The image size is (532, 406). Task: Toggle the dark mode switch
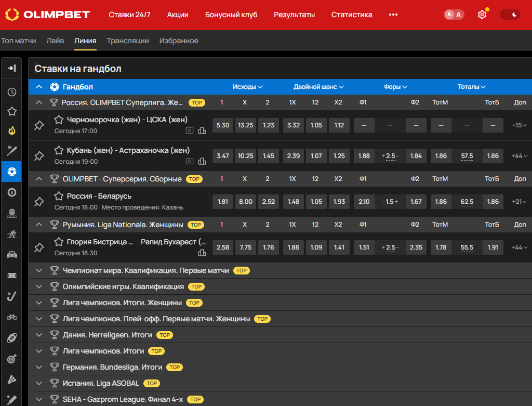[510, 15]
